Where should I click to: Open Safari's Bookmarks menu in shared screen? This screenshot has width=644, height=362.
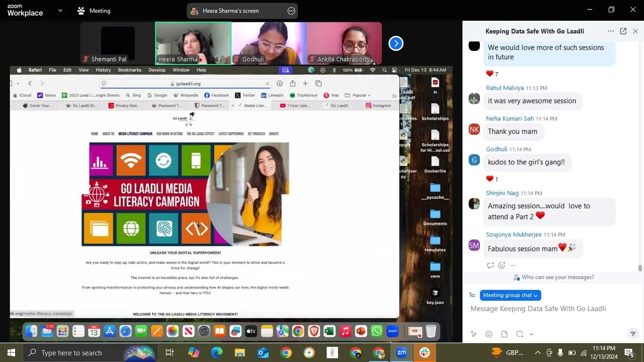coord(130,70)
